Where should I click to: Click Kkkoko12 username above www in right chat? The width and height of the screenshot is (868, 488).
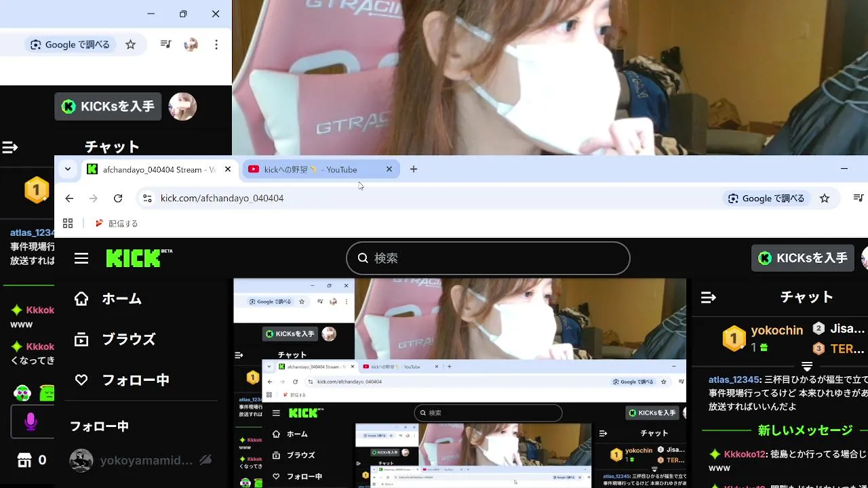click(745, 454)
